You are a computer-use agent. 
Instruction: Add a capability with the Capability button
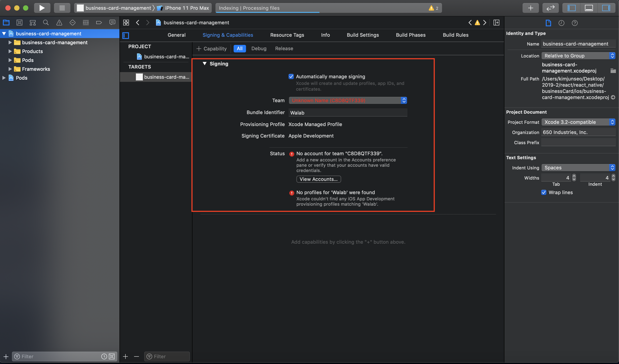tap(211, 48)
